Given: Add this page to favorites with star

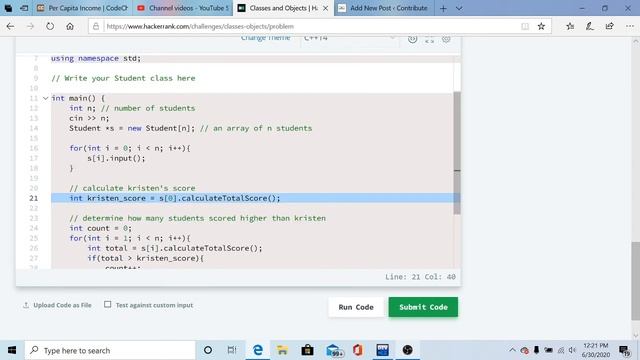Looking at the screenshot, I should point(541,26).
